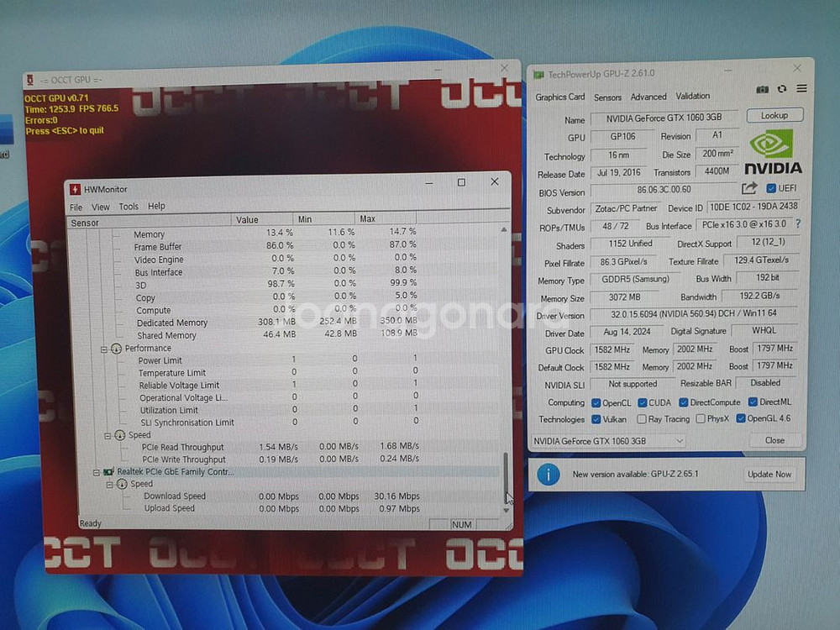
Task: Click the Lookup button in GPU-Z
Action: click(x=774, y=115)
